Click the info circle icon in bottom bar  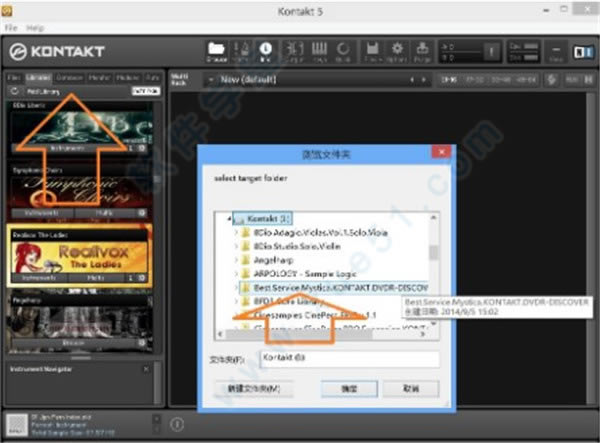[x=177, y=424]
